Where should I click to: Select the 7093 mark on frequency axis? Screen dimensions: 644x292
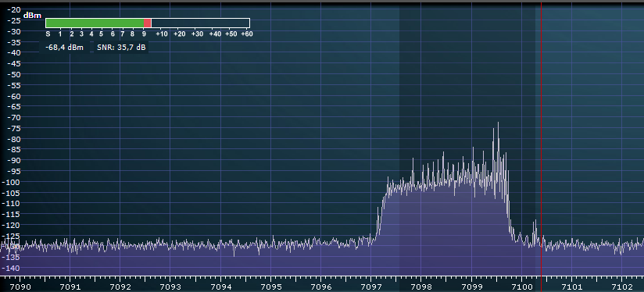(170, 287)
